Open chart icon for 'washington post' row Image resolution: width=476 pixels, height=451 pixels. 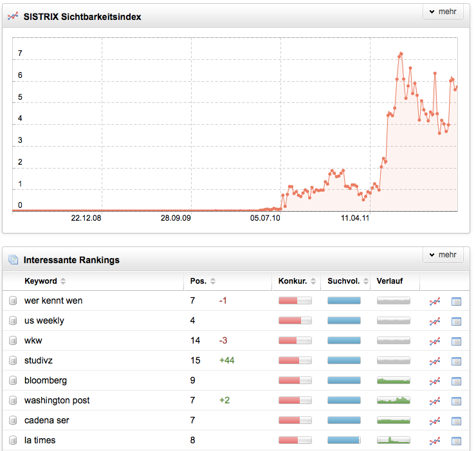click(x=435, y=401)
